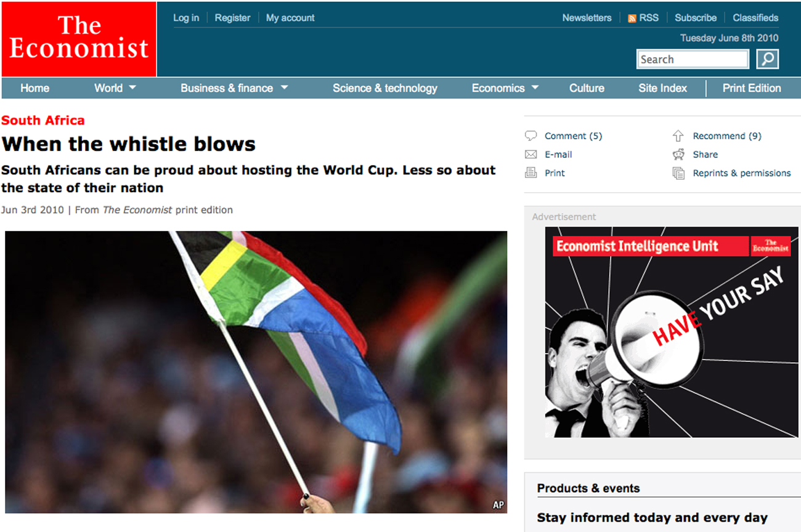Click the E-mail envelope icon

(531, 154)
